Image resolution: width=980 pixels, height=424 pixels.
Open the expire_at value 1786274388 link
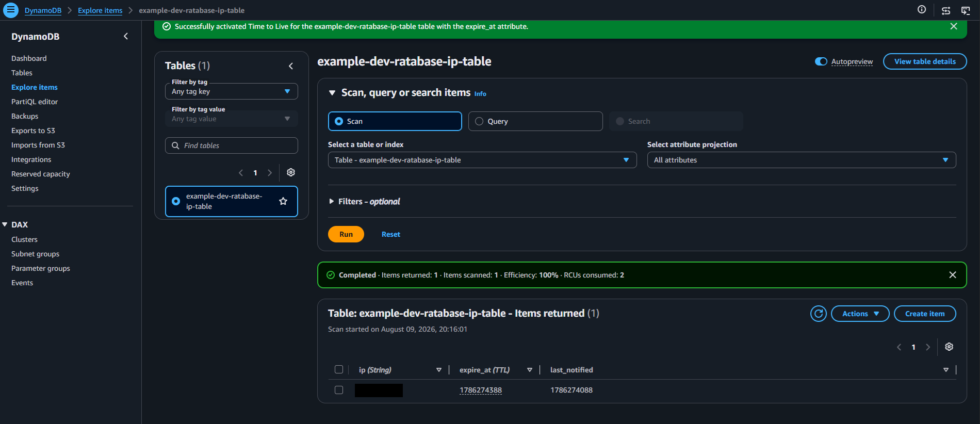tap(481, 390)
